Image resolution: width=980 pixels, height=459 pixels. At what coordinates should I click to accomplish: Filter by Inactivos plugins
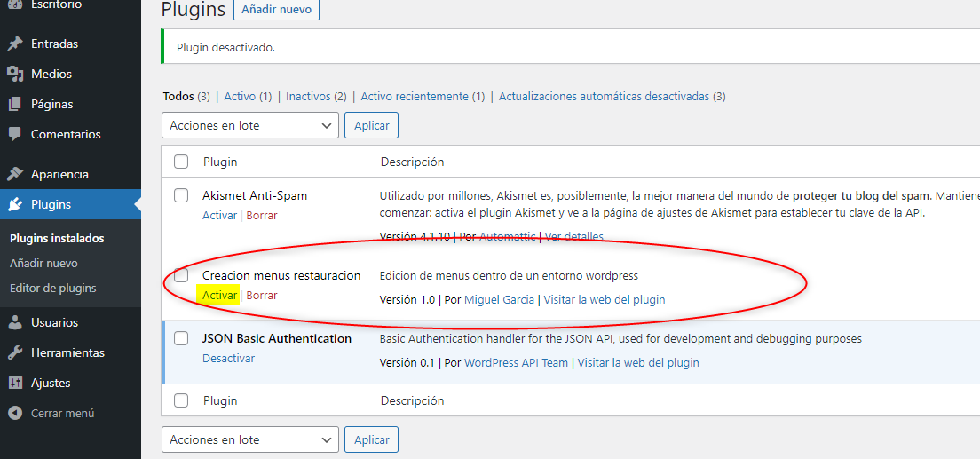[x=308, y=96]
